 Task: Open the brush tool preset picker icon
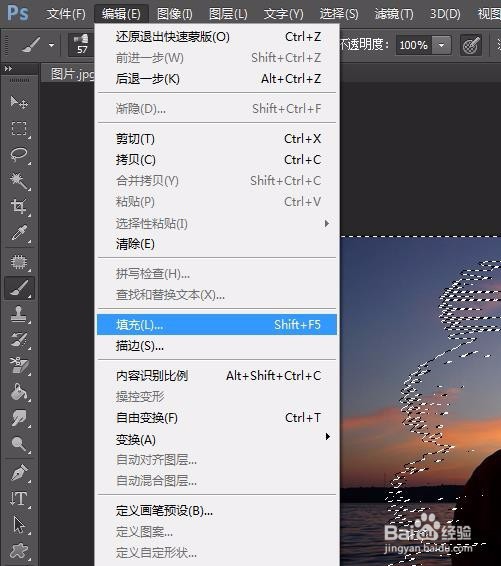(31, 45)
